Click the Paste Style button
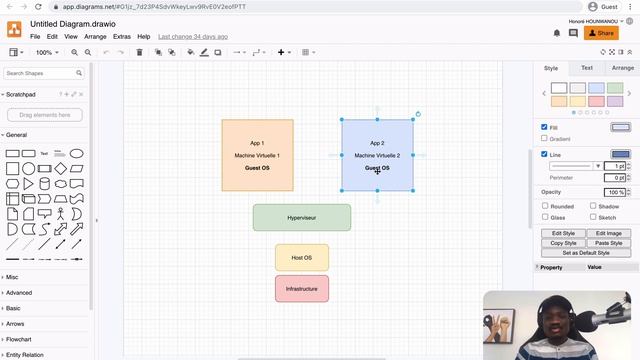 pyautogui.click(x=609, y=243)
